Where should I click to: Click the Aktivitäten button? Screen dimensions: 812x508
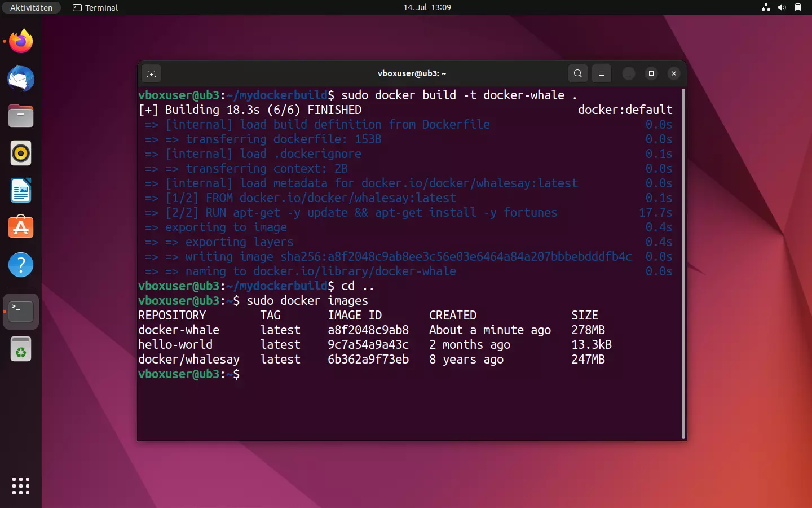[x=31, y=7]
